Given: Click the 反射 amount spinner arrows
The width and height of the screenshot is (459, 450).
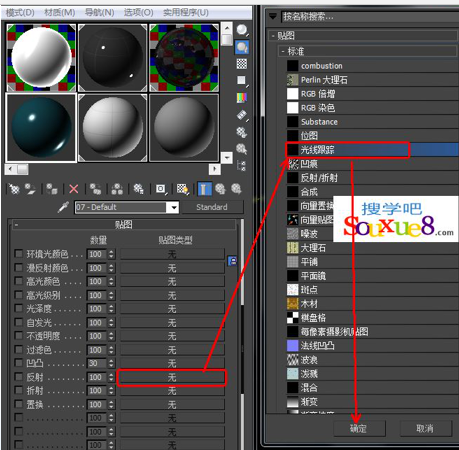Looking at the screenshot, I should pos(111,377).
